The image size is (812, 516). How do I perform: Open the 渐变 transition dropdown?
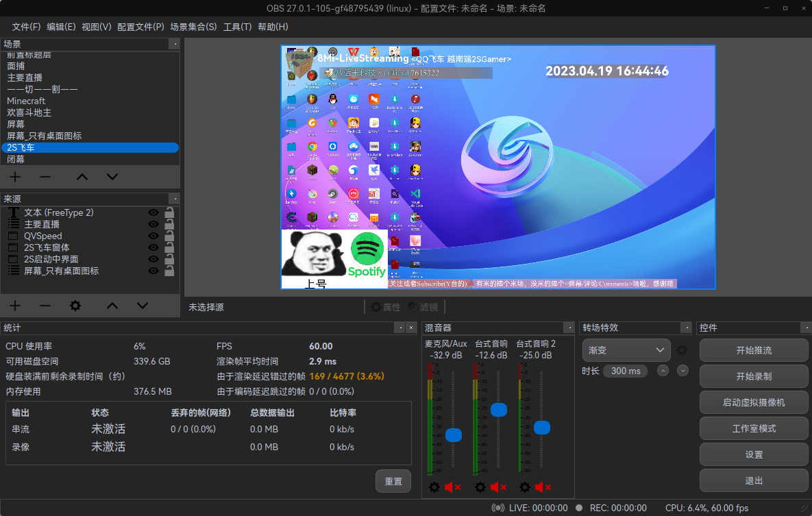626,350
